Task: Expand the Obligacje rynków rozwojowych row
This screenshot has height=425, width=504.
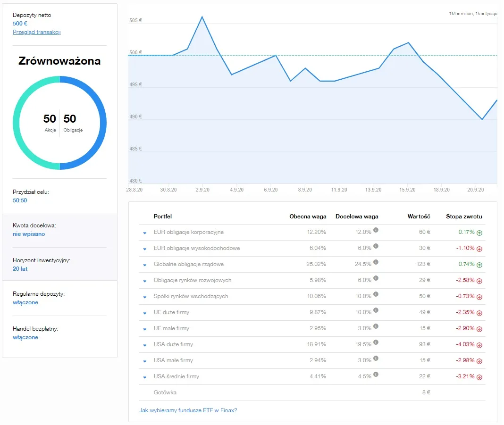Action: pos(145,281)
